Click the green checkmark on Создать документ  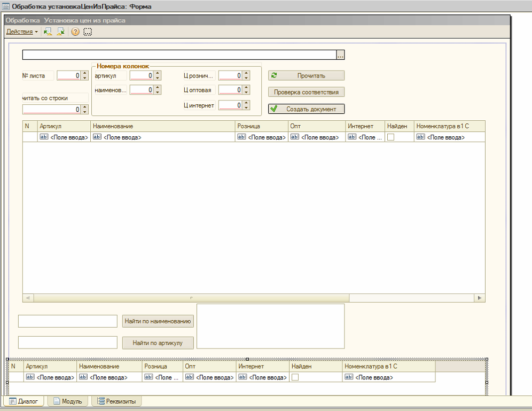coord(274,108)
